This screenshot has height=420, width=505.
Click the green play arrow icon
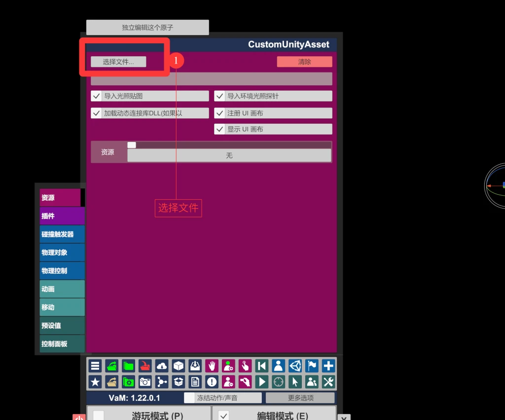262,382
